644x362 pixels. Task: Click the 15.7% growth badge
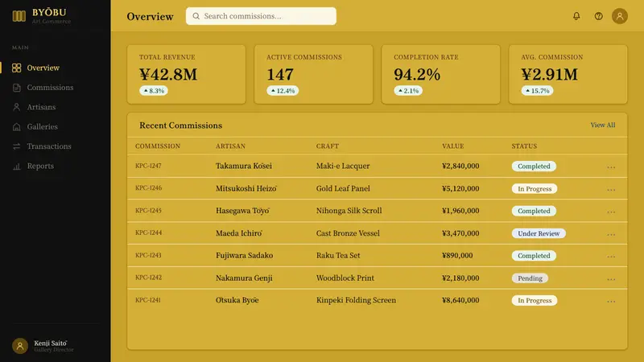pyautogui.click(x=537, y=91)
